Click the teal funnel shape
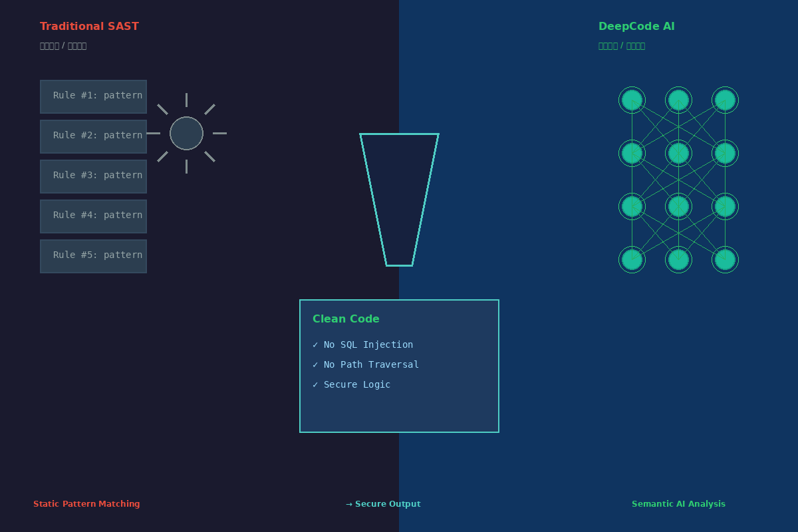Screen dimensions: 798x532 [399, 199]
